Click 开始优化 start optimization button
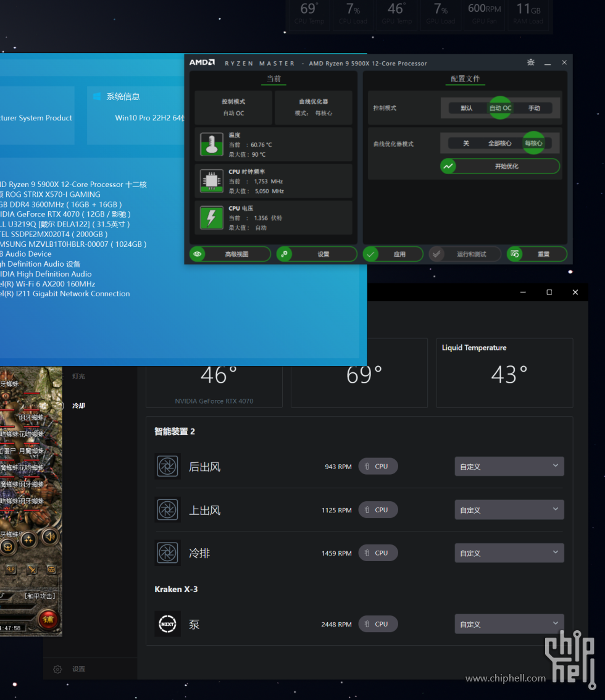Image resolution: width=605 pixels, height=700 pixels. [500, 166]
